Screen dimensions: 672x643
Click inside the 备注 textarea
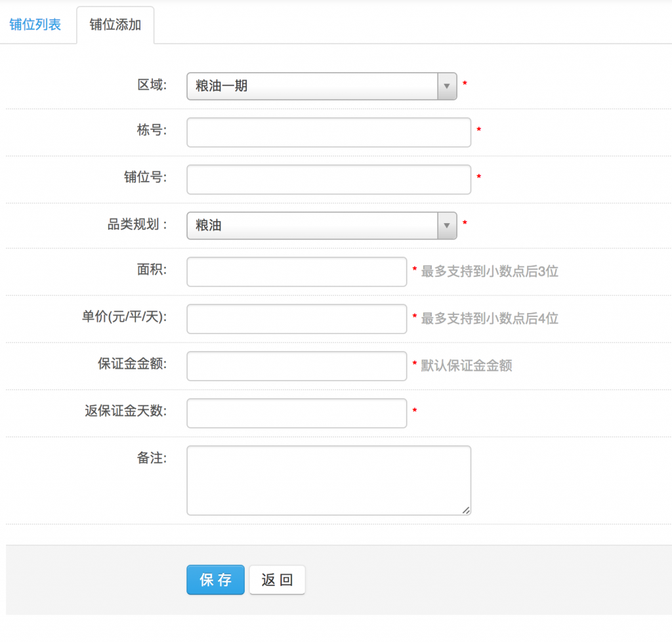[329, 480]
